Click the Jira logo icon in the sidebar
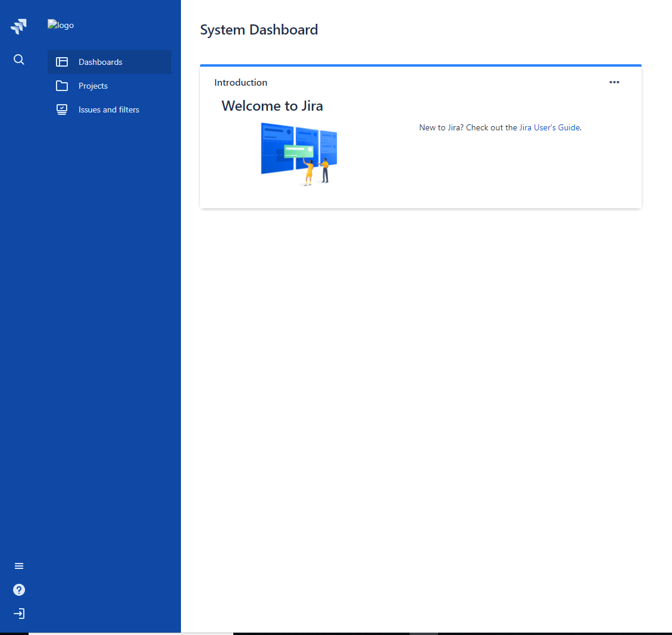672x635 pixels. coord(18,27)
